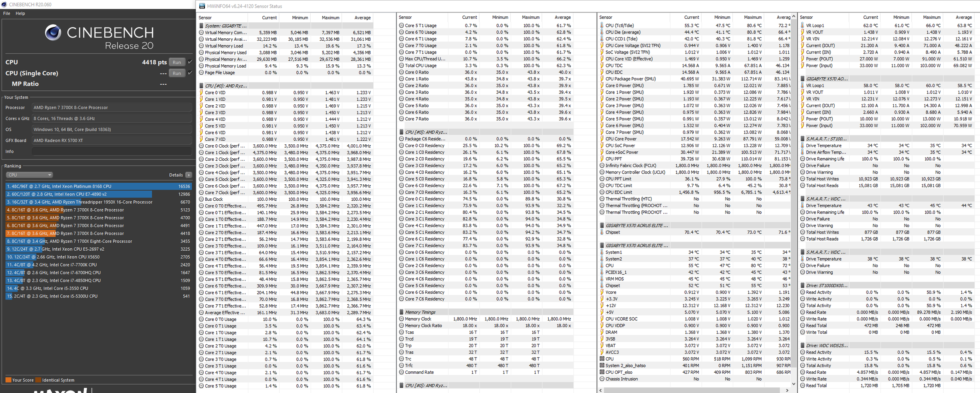The height and width of the screenshot is (393, 980).
Task: Toggle the checkbox next to CPU Run button
Action: click(x=190, y=62)
